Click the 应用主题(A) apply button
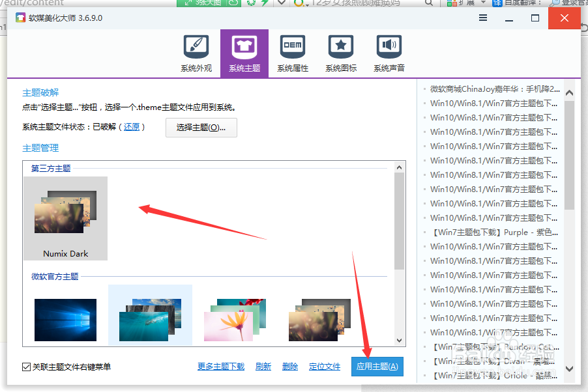Image resolution: width=588 pixels, height=392 pixels. pyautogui.click(x=377, y=367)
